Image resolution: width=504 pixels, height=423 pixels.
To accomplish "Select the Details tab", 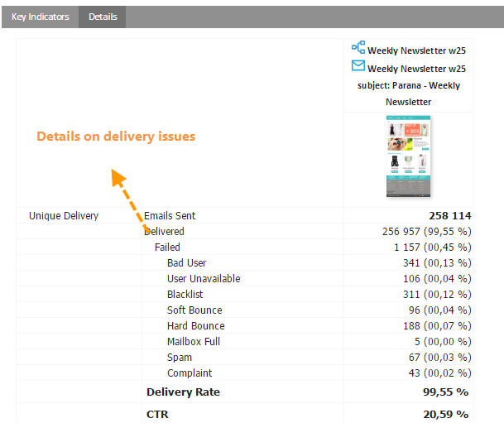I will point(103,17).
